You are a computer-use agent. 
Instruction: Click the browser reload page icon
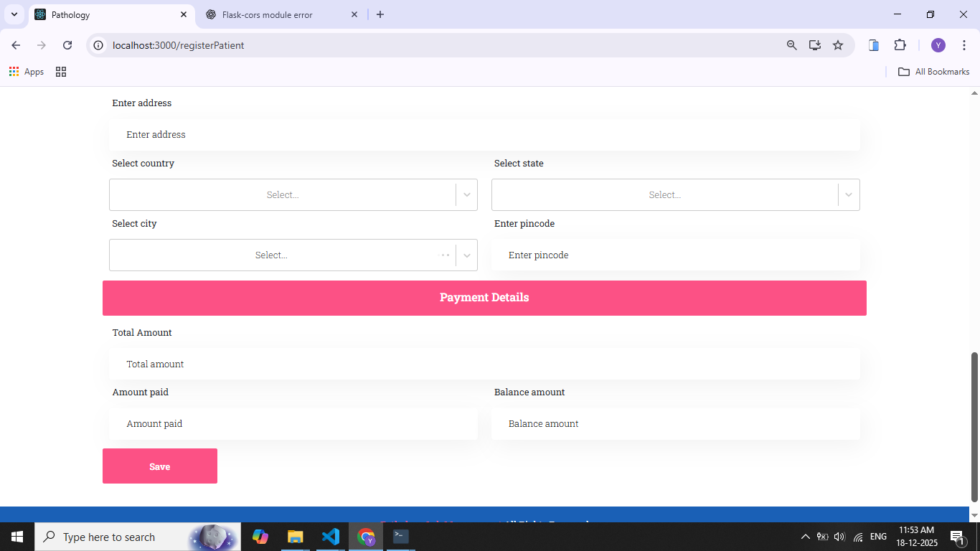pos(67,45)
